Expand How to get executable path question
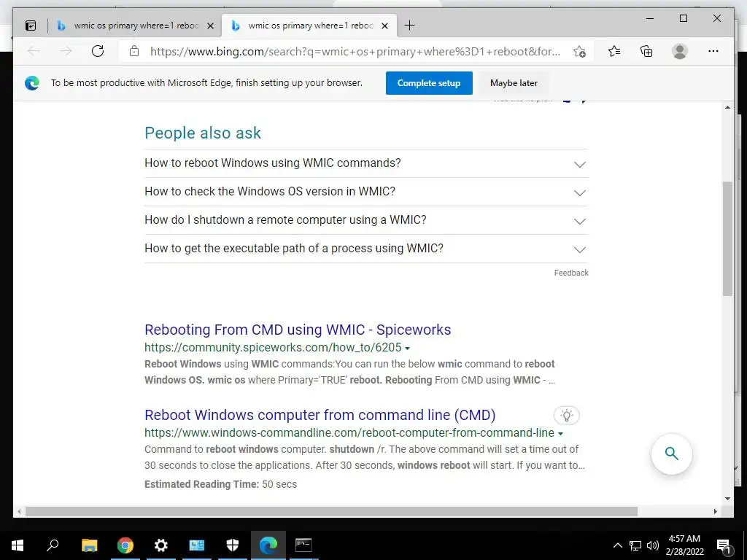This screenshot has height=560, width=747. pos(366,249)
